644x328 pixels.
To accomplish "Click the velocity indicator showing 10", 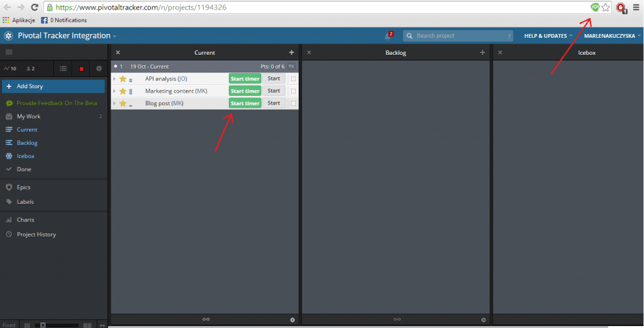I will coord(10,69).
